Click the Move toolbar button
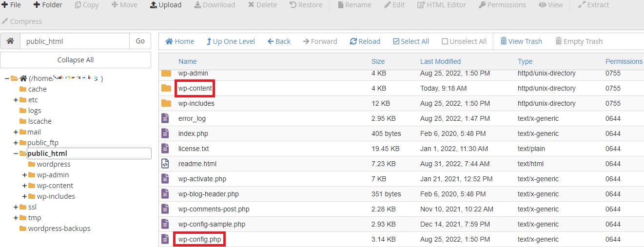644x247 pixels. [x=124, y=5]
